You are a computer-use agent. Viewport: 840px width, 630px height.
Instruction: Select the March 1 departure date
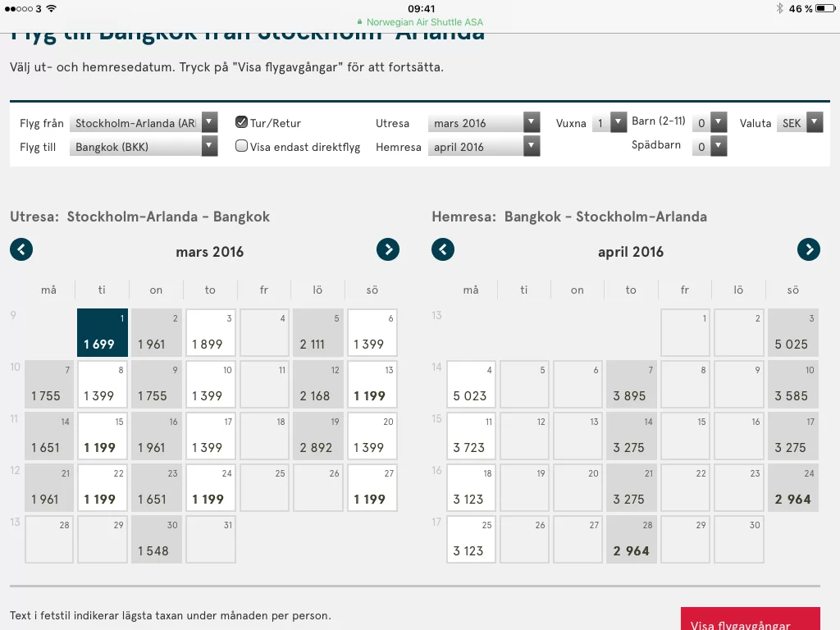tap(102, 332)
